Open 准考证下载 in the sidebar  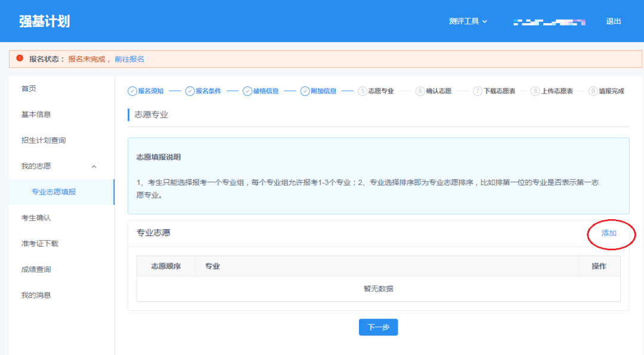(39, 244)
